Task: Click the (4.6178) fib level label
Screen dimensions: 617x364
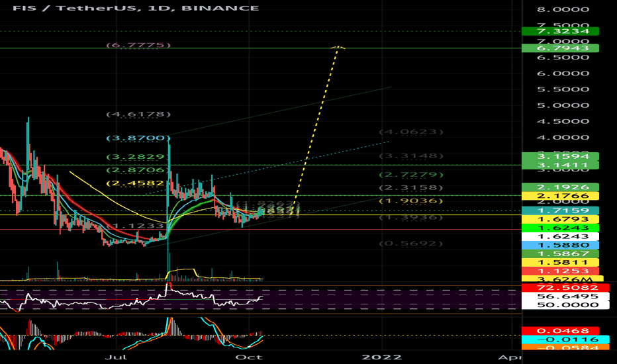Action: click(138, 114)
